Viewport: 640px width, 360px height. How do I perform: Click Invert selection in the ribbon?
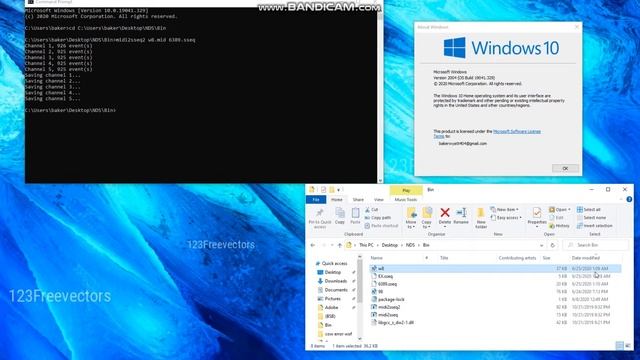pyautogui.click(x=595, y=226)
